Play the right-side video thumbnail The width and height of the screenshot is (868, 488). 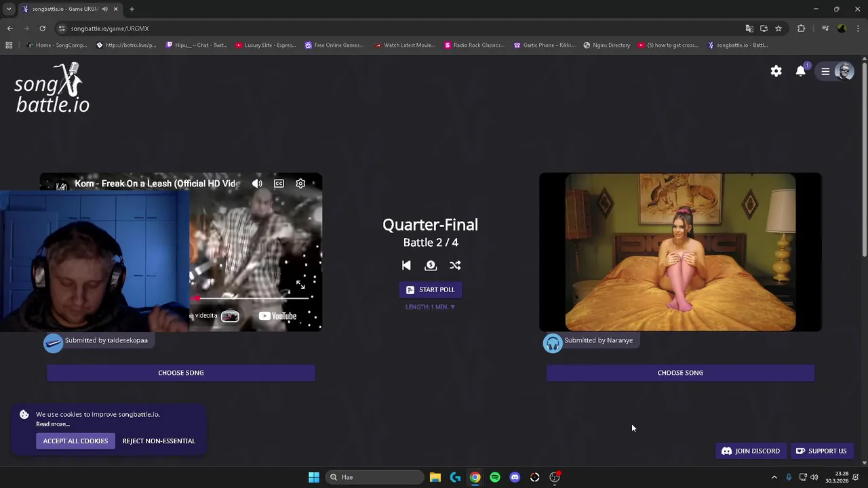click(x=680, y=252)
